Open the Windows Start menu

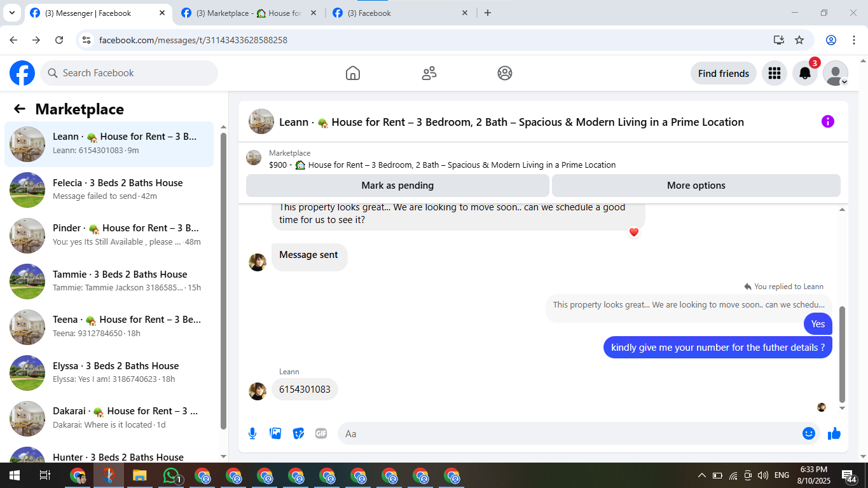14,475
